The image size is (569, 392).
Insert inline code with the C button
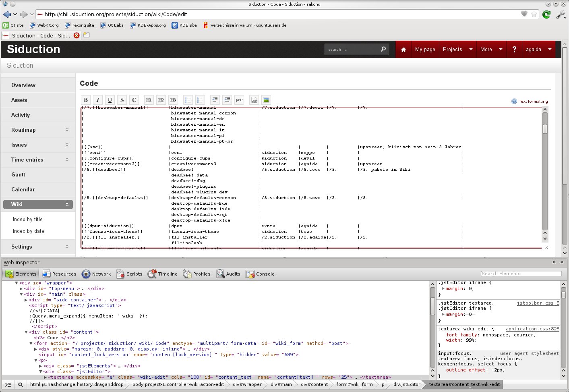pos(134,100)
